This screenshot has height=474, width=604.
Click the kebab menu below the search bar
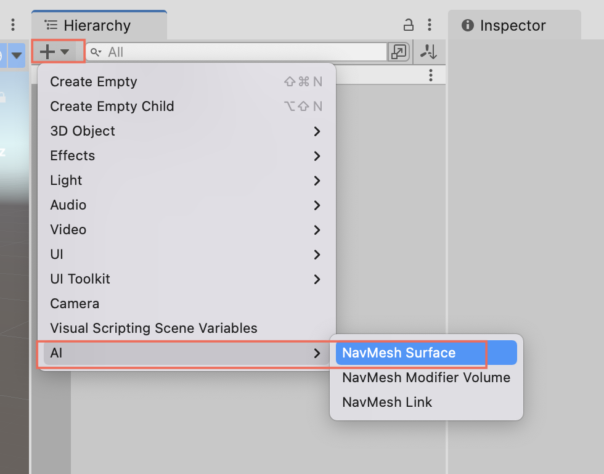tap(430, 76)
